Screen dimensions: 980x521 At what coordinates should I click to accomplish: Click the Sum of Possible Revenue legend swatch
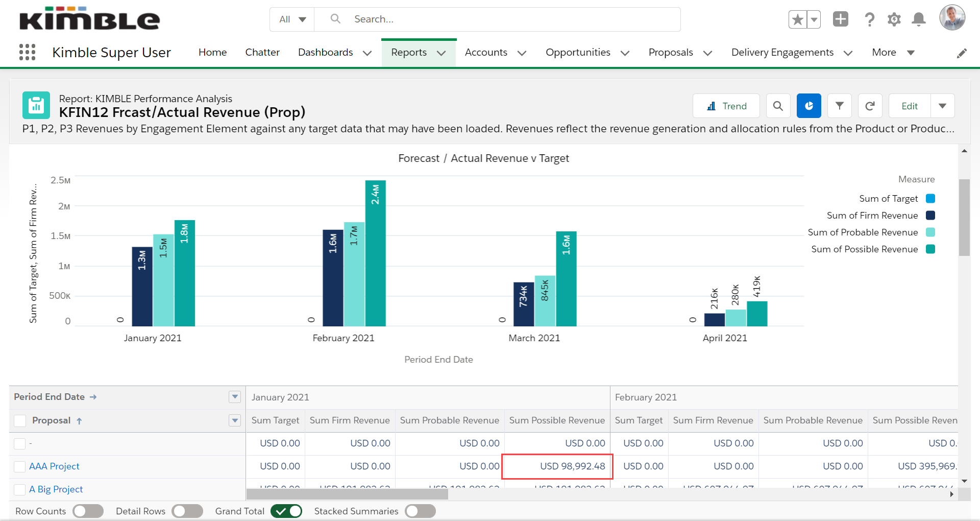pos(930,249)
